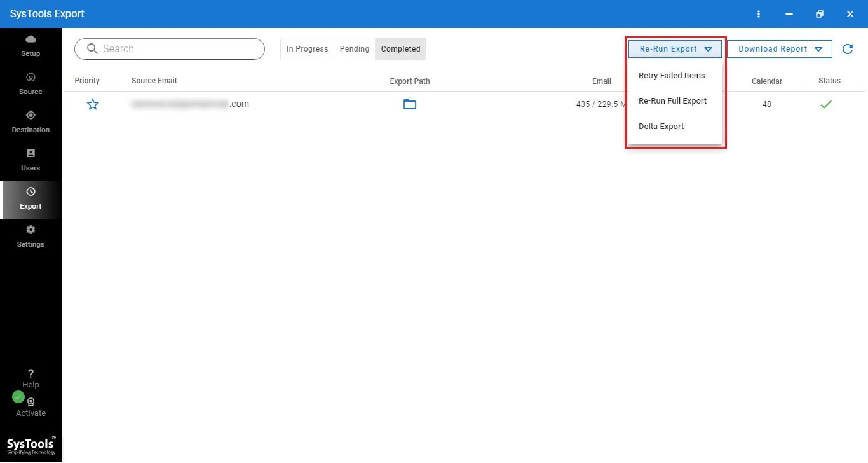Choose Delta Export from the dropdown menu
This screenshot has height=463, width=868.
pos(661,127)
